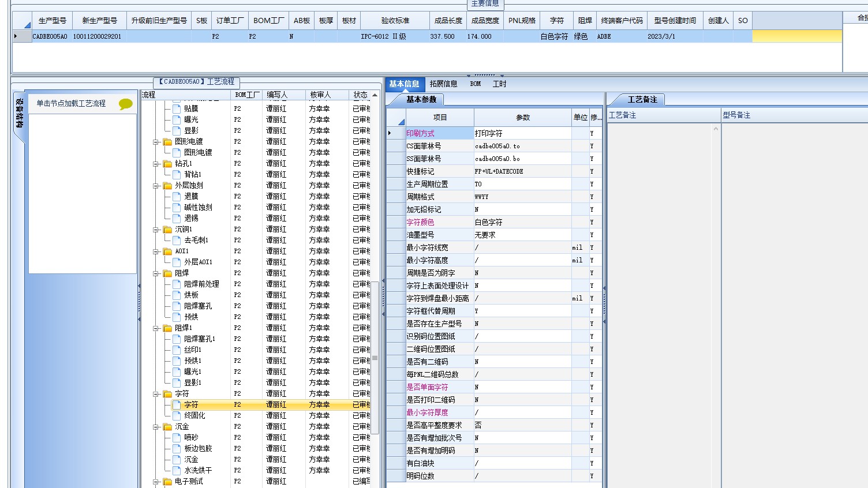
Task: Click the 钻孔1 folder icon
Action: pos(167,164)
